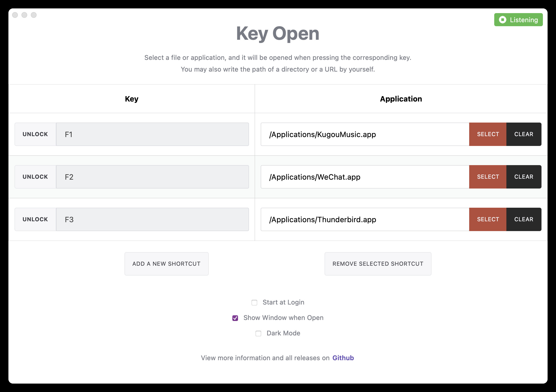The width and height of the screenshot is (556, 392).
Task: Focus the Thunderbird.app path field
Action: pyautogui.click(x=365, y=219)
